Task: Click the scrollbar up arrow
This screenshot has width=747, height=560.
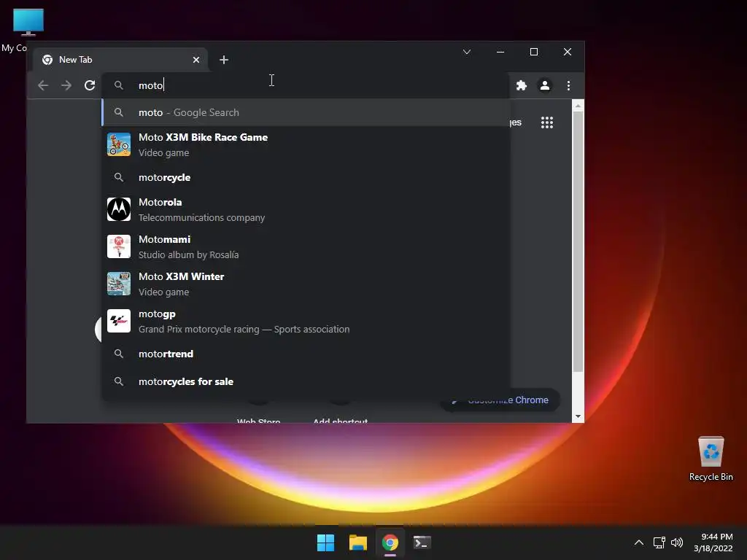Action: pos(578,106)
